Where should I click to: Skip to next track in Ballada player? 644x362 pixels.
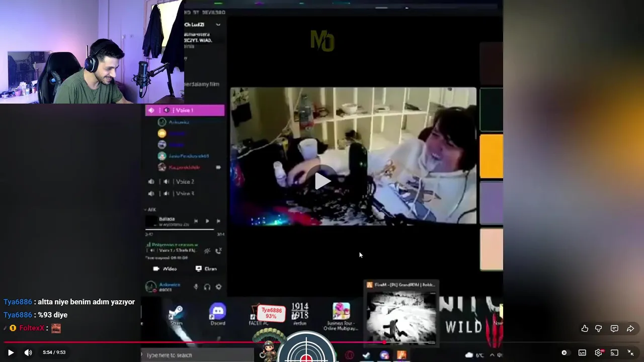click(218, 221)
